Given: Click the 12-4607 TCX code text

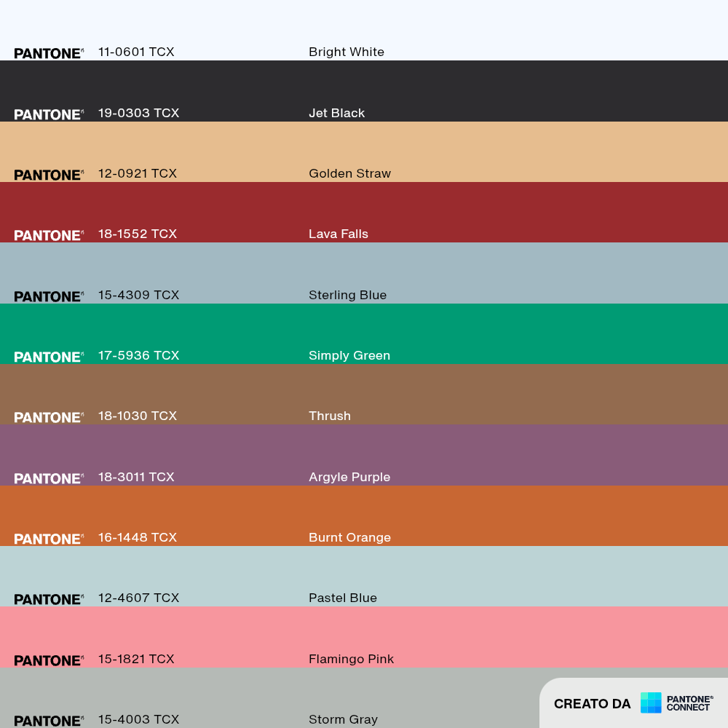Looking at the screenshot, I should 138,598.
